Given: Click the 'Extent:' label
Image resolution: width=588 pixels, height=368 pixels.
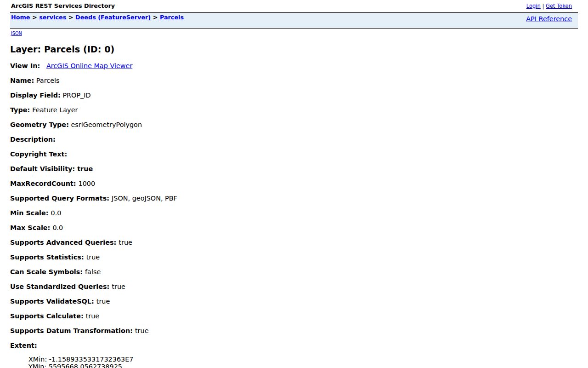Looking at the screenshot, I should [x=23, y=345].
